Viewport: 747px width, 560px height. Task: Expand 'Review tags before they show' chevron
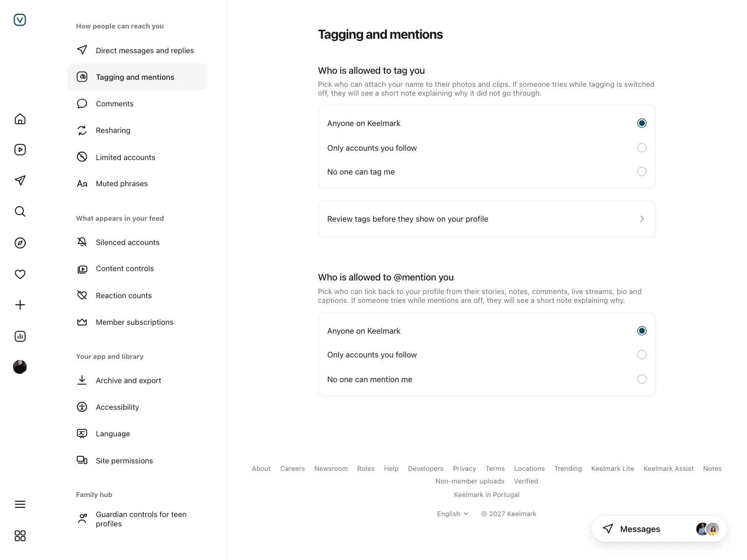pyautogui.click(x=642, y=219)
